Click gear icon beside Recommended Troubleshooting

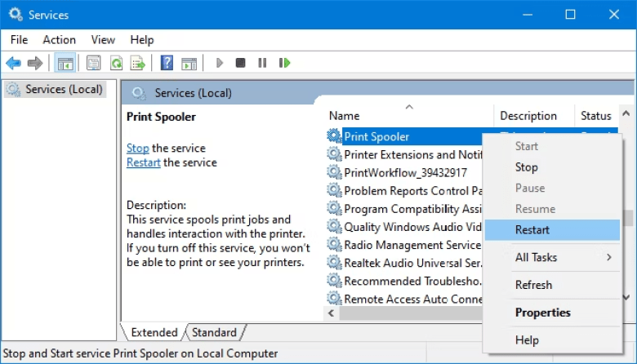(x=334, y=281)
